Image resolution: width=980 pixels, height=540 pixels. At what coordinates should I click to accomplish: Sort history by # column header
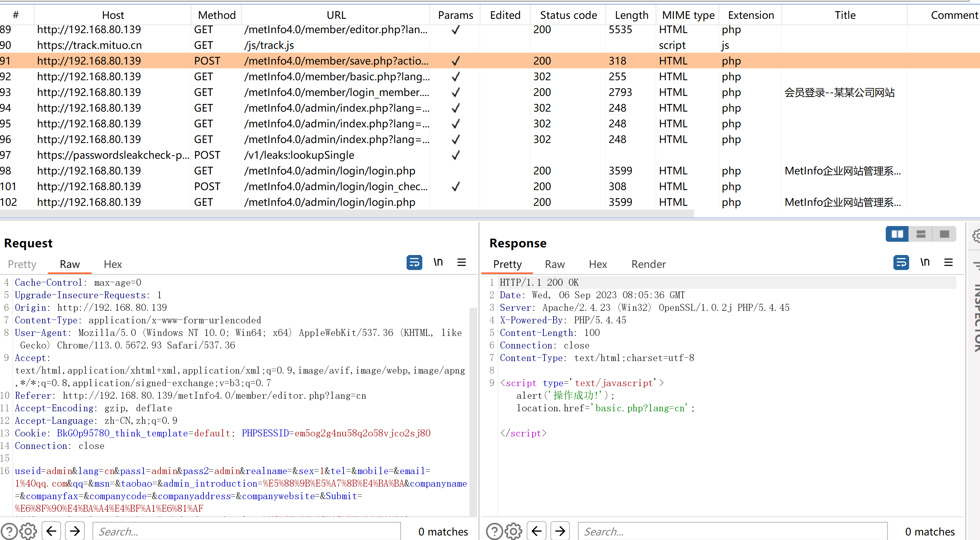pos(16,15)
